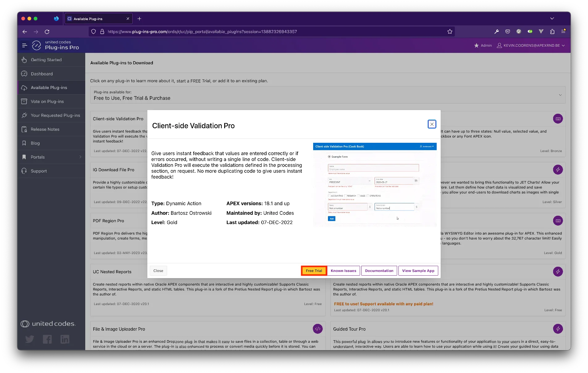The width and height of the screenshot is (588, 373).
Task: Select Vote on Plug-ins in sidebar
Action: (47, 101)
